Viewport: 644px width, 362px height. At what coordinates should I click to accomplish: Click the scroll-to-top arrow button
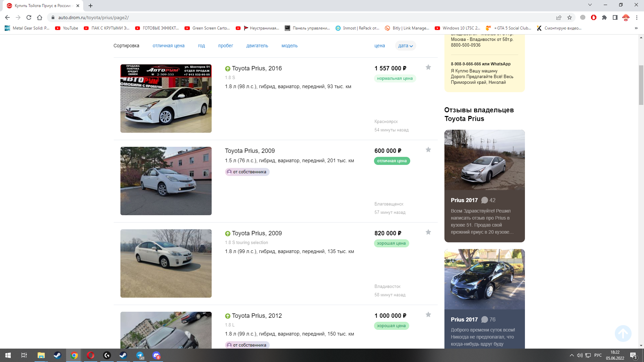tap(623, 334)
